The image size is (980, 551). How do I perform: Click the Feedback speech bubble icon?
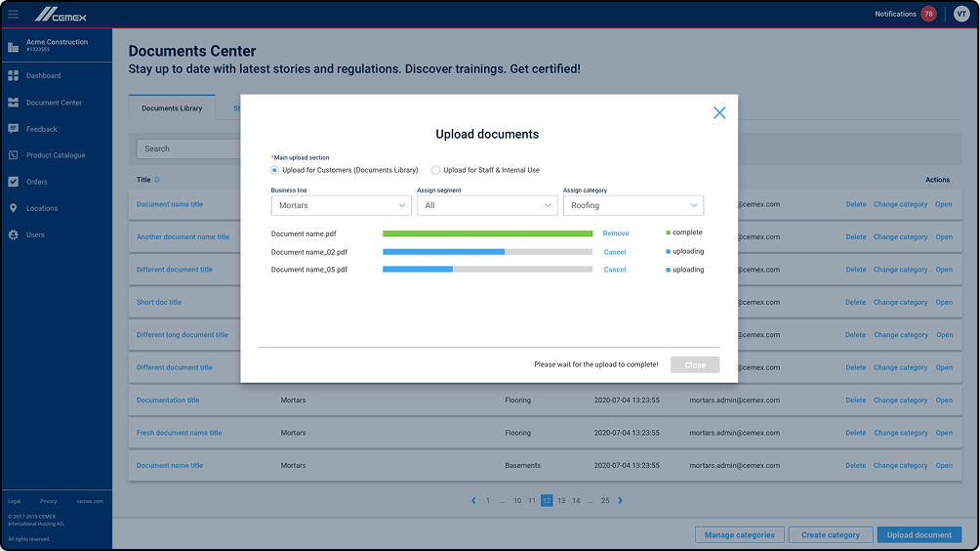tap(13, 129)
